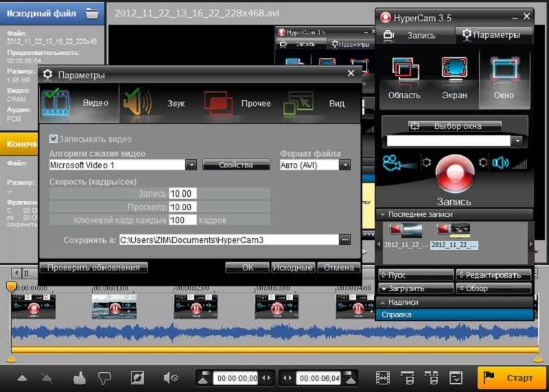Image resolution: width=549 pixels, height=392 pixels.
Task: Open video compression algorithm dropdown
Action: 191,165
